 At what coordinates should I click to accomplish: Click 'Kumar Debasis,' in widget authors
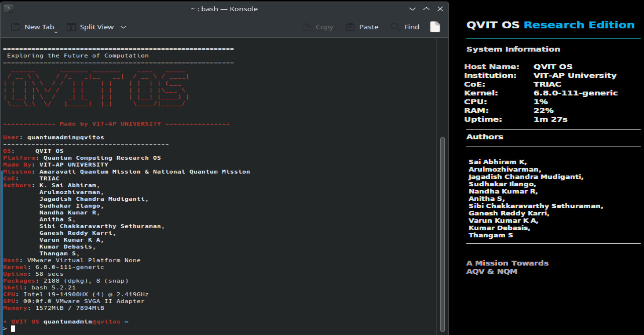coord(499,228)
